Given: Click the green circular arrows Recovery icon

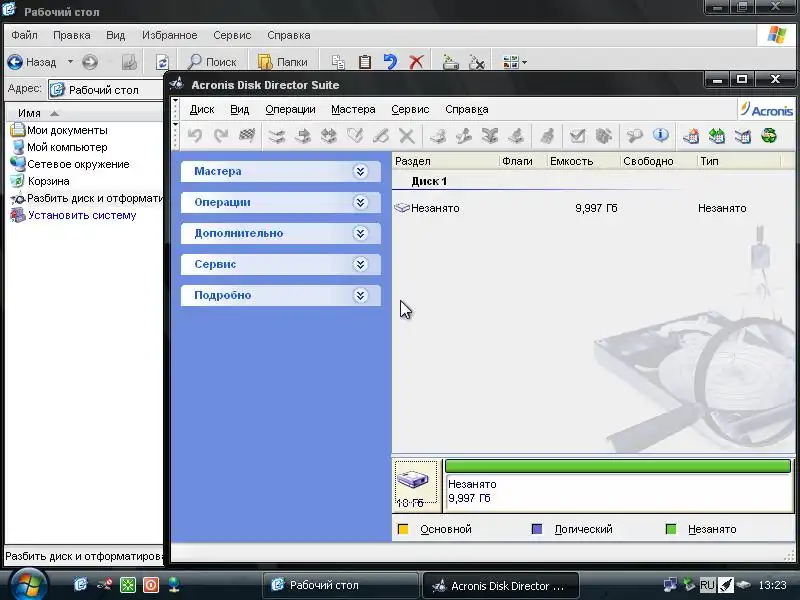Looking at the screenshot, I should point(769,136).
